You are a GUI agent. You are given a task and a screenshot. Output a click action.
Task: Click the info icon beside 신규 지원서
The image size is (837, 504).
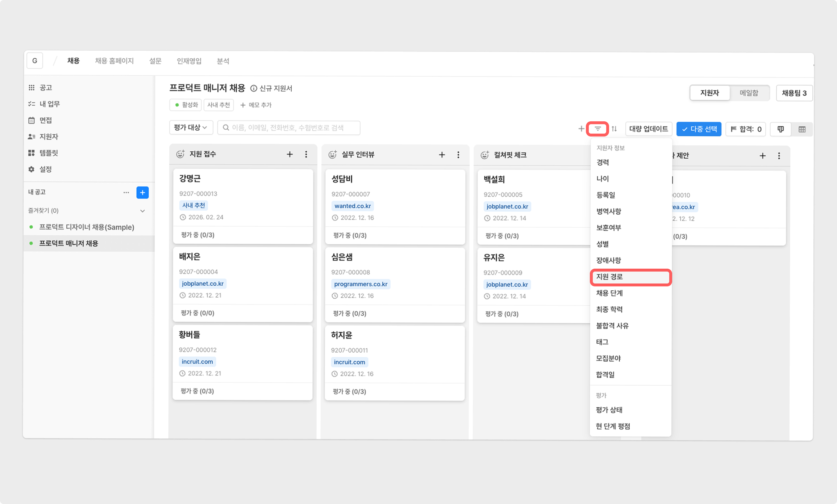(254, 88)
